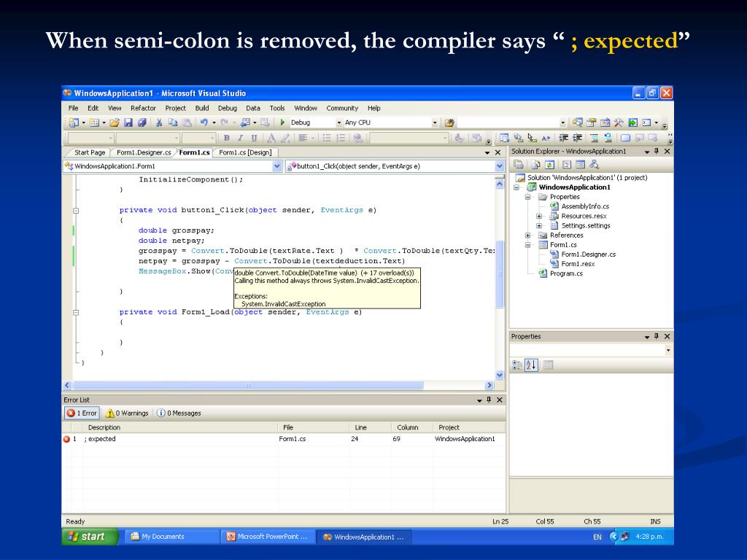Click the code editor vertical scrollbar thumb
Screen dimensions: 747x560
(500, 273)
